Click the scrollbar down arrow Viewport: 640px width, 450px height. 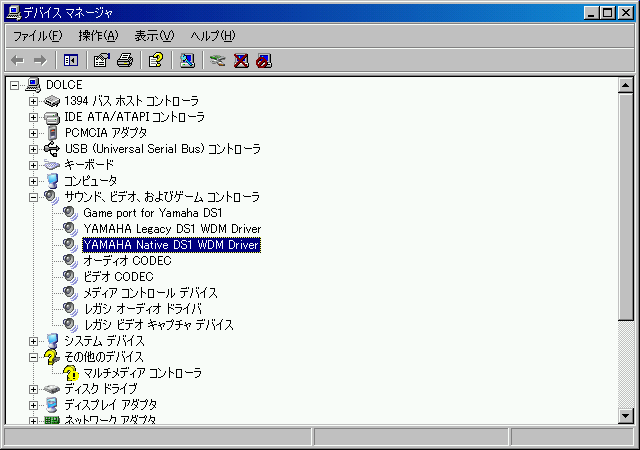point(625,416)
